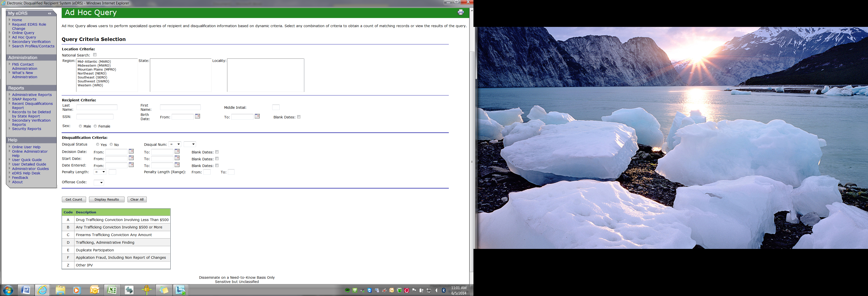This screenshot has width=868, height=296.
Task: Open Decision Date From calendar icon
Action: (131, 151)
